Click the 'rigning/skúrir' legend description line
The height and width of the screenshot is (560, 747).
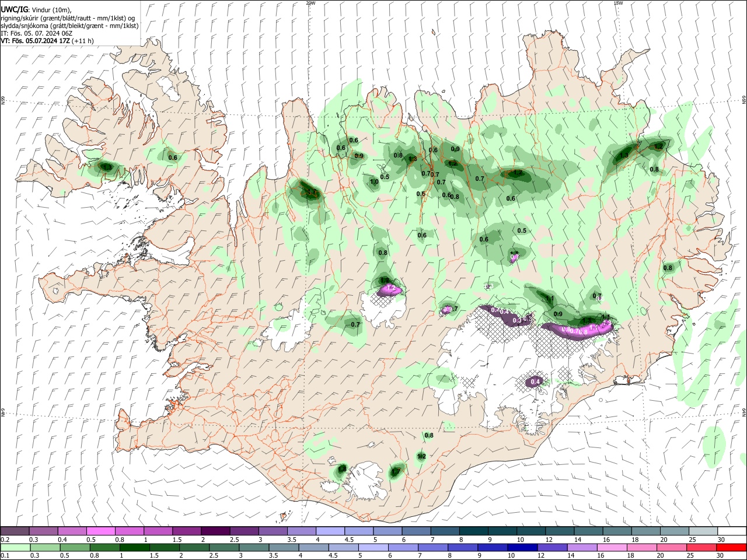click(68, 18)
